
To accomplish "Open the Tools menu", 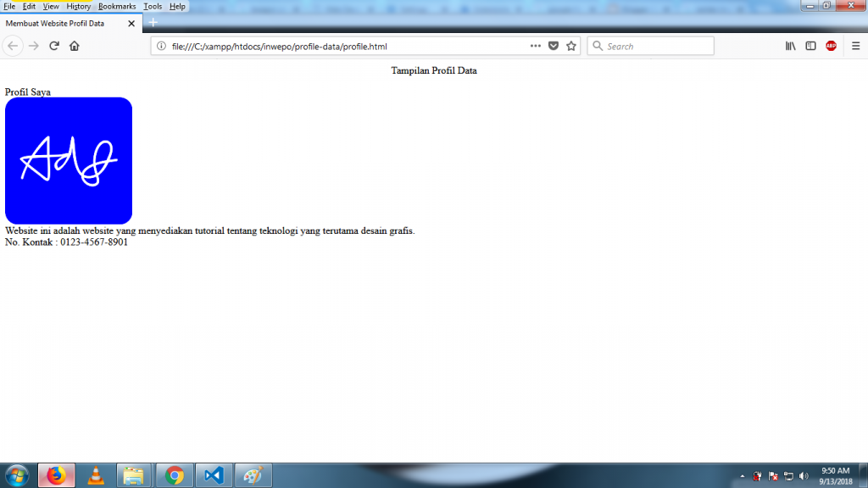I will [x=153, y=6].
